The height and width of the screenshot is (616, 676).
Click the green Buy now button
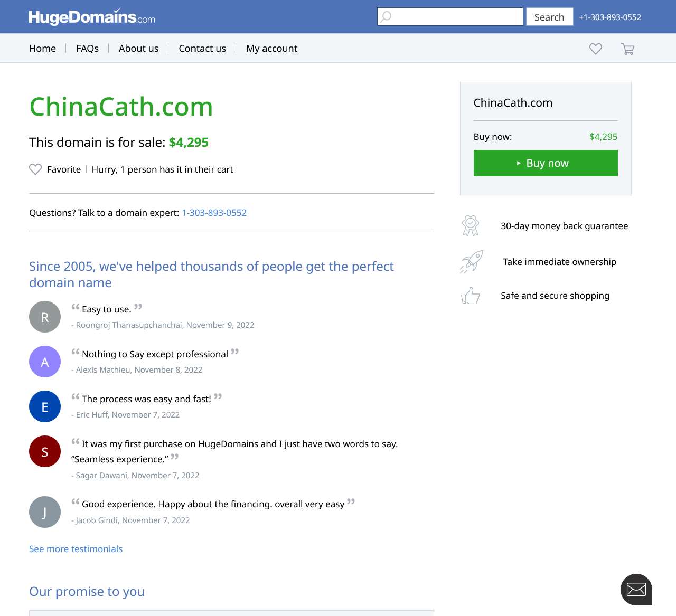(546, 163)
